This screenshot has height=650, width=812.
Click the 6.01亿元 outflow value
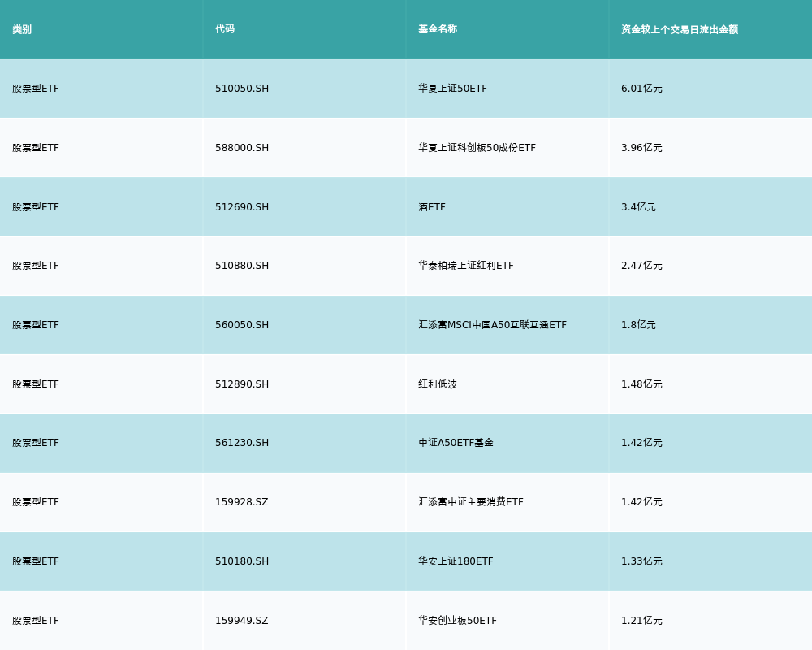(641, 89)
